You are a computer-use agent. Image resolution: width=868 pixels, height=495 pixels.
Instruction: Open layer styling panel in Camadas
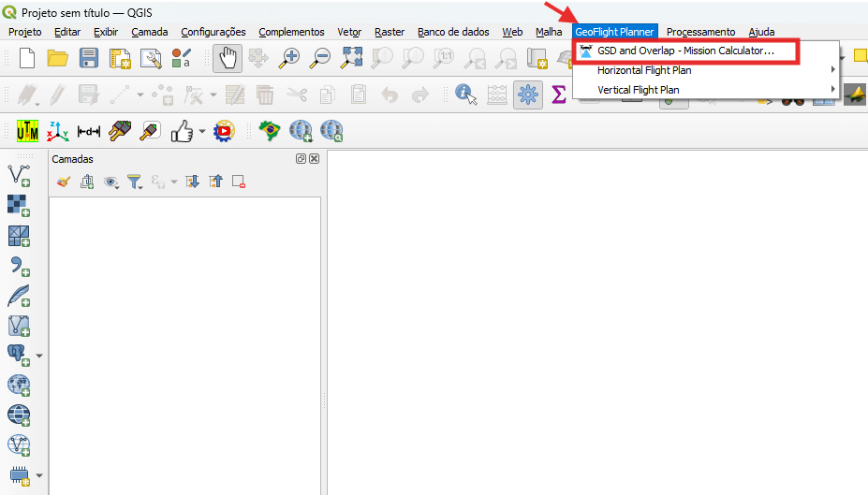63,182
